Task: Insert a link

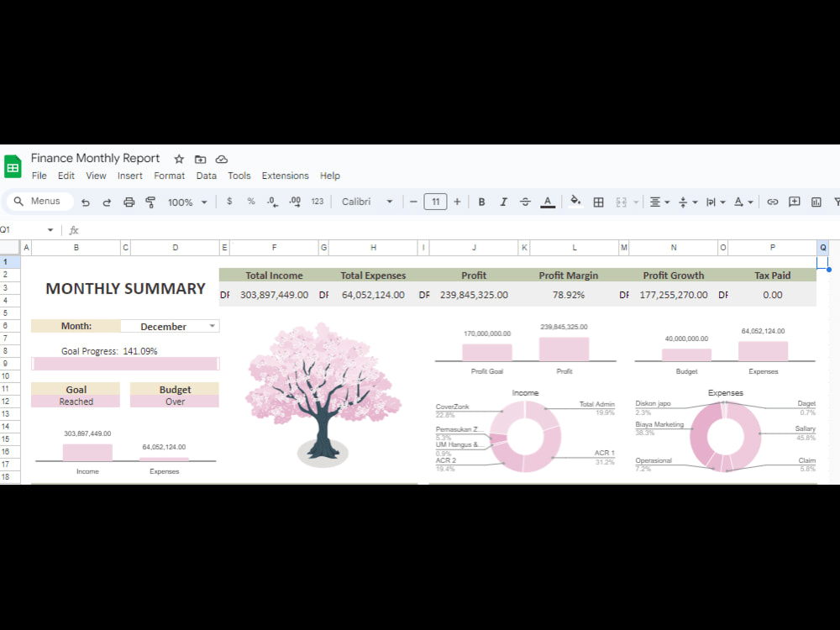Action: (x=772, y=202)
